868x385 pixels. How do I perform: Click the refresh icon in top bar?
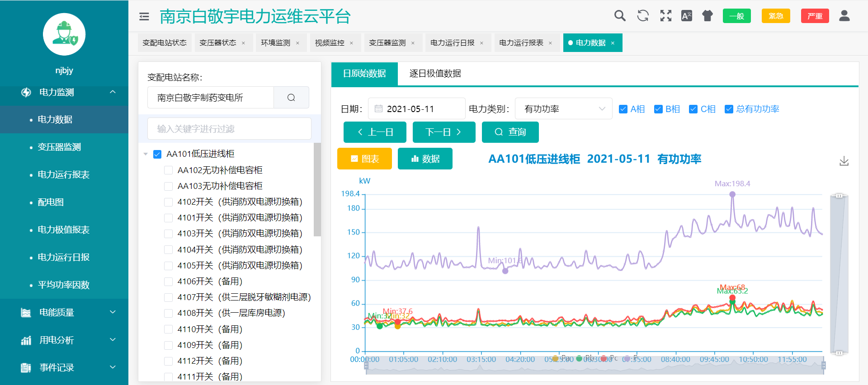[x=642, y=16]
